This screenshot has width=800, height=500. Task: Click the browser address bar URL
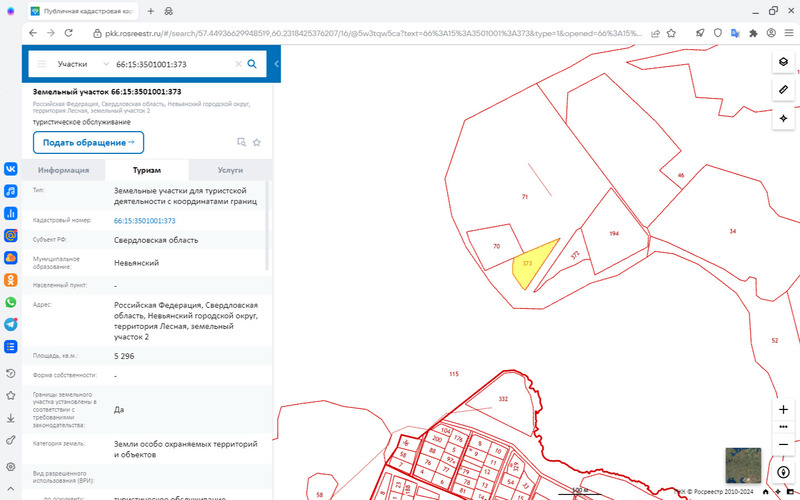coord(373,33)
